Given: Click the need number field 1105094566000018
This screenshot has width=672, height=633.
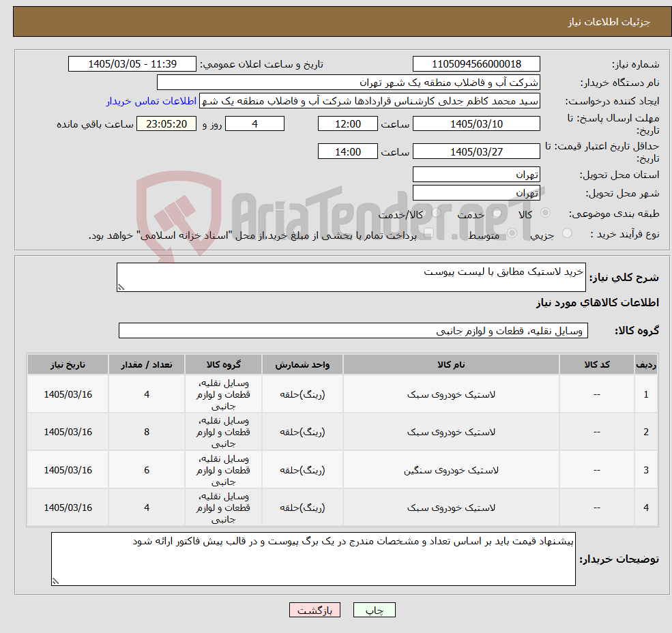Looking at the screenshot, I should coord(476,64).
